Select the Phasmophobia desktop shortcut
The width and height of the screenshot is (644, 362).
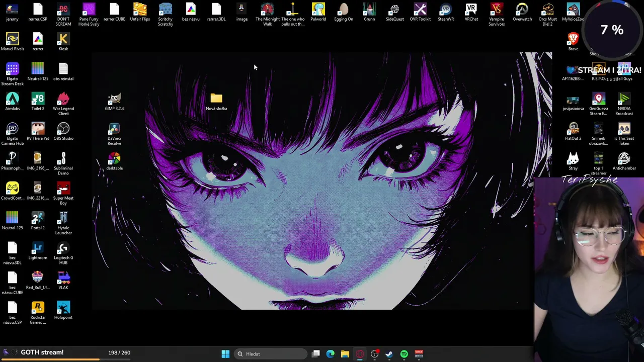[13, 161]
